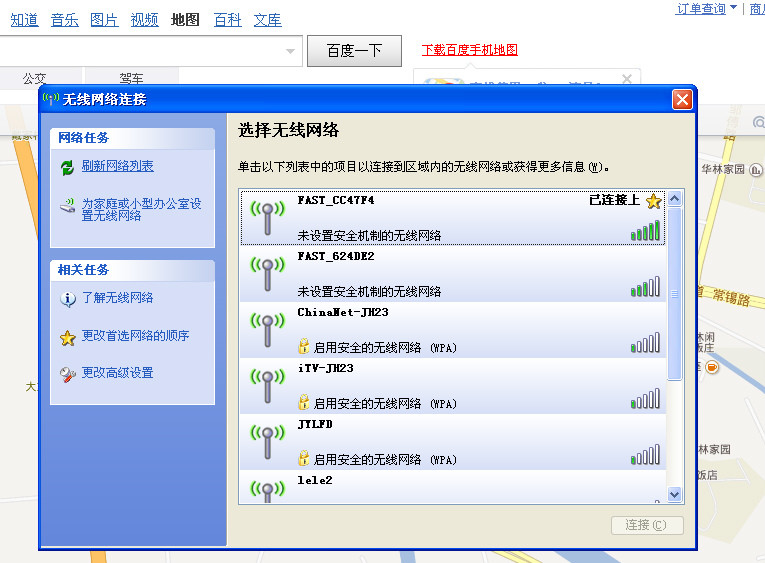Click the 下载百度手机地图 link
The image size is (765, 563).
469,50
